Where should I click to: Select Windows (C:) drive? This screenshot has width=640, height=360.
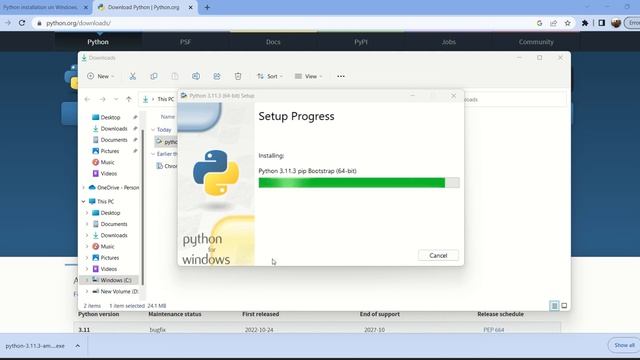pyautogui.click(x=116, y=280)
